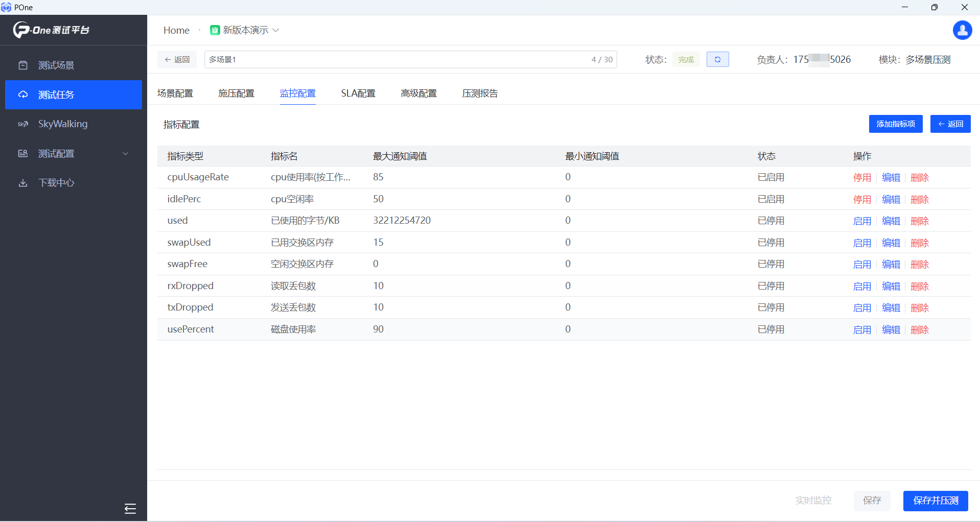This screenshot has width=980, height=522.
Task: Delete the txDropped metric row
Action: (x=919, y=308)
